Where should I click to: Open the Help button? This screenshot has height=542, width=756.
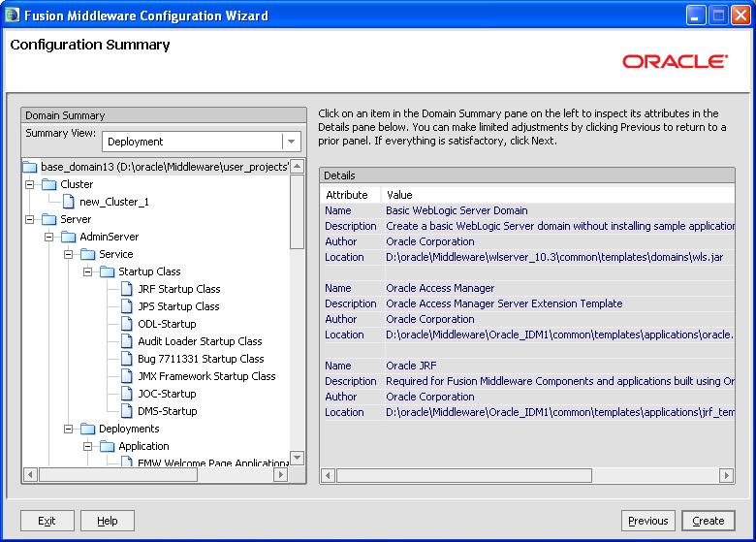(x=108, y=521)
